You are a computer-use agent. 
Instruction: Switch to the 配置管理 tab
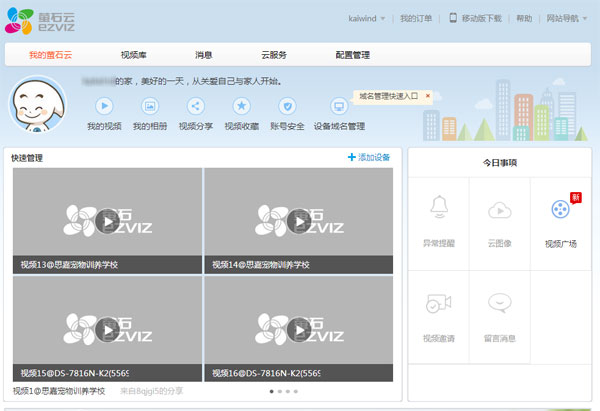pos(352,55)
